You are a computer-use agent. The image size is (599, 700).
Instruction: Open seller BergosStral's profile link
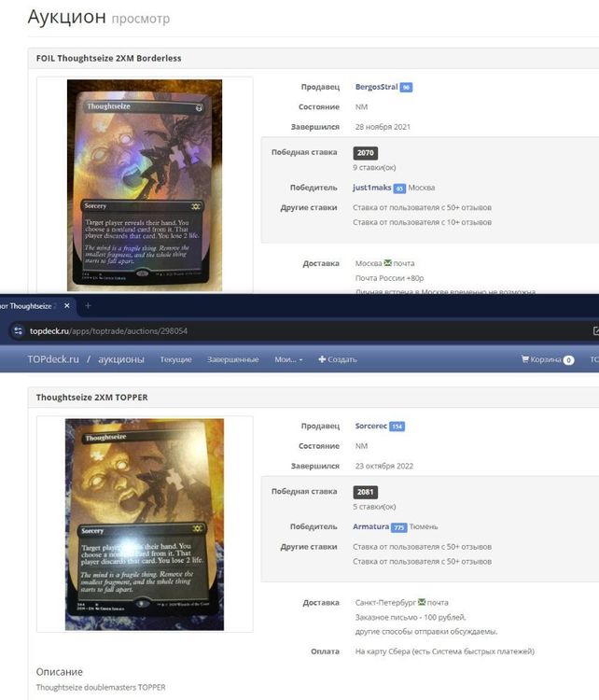tap(376, 87)
